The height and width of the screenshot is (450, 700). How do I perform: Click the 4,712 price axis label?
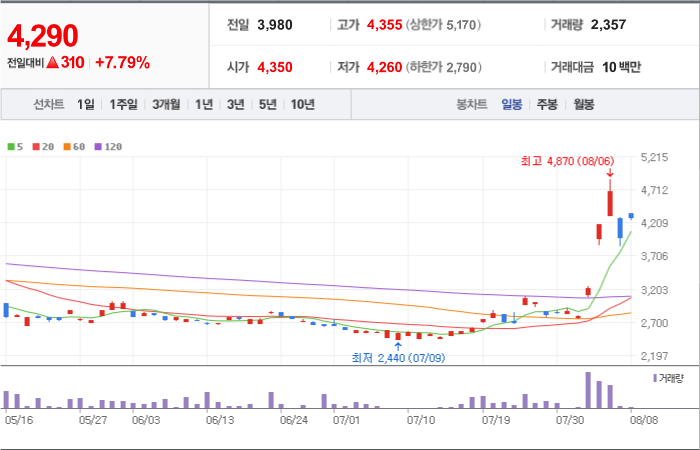654,191
